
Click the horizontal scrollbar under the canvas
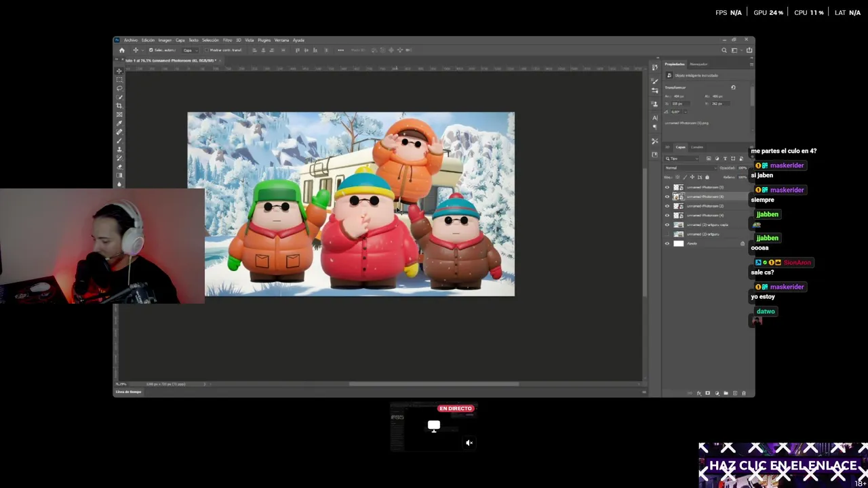click(434, 384)
